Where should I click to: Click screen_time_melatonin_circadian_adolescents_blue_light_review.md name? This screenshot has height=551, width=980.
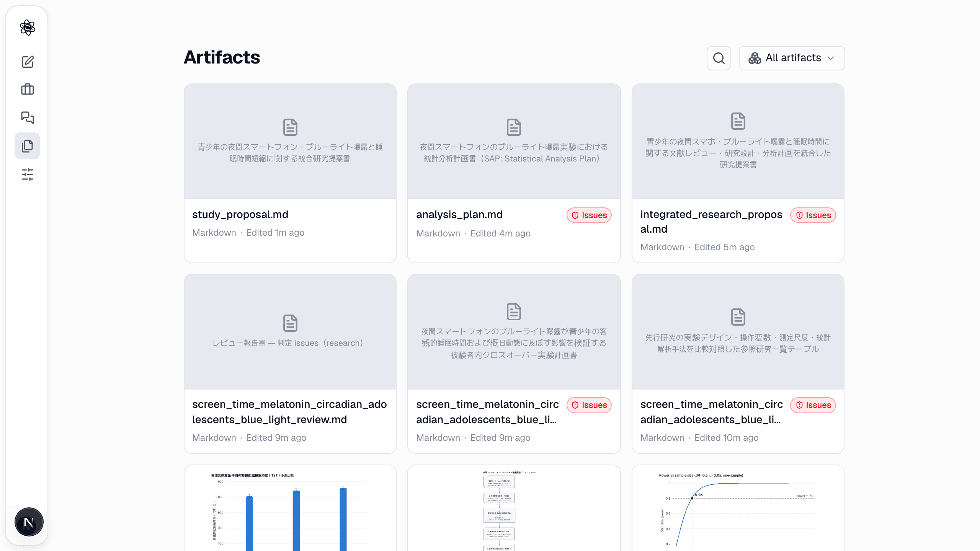pyautogui.click(x=289, y=412)
